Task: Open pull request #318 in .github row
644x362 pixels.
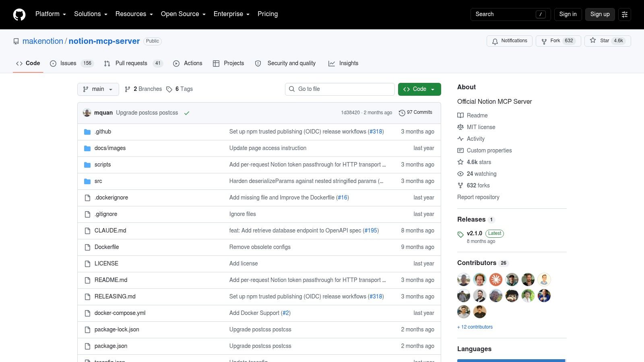Action: coord(376,132)
